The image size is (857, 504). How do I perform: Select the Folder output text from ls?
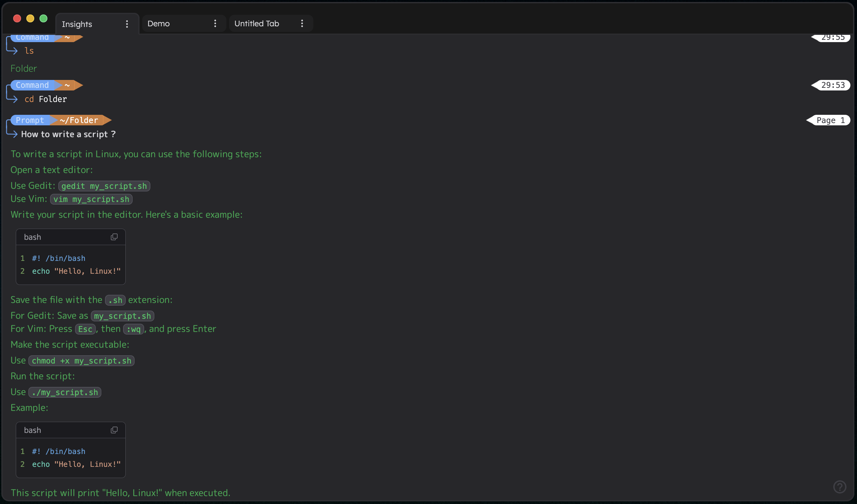[23, 68]
